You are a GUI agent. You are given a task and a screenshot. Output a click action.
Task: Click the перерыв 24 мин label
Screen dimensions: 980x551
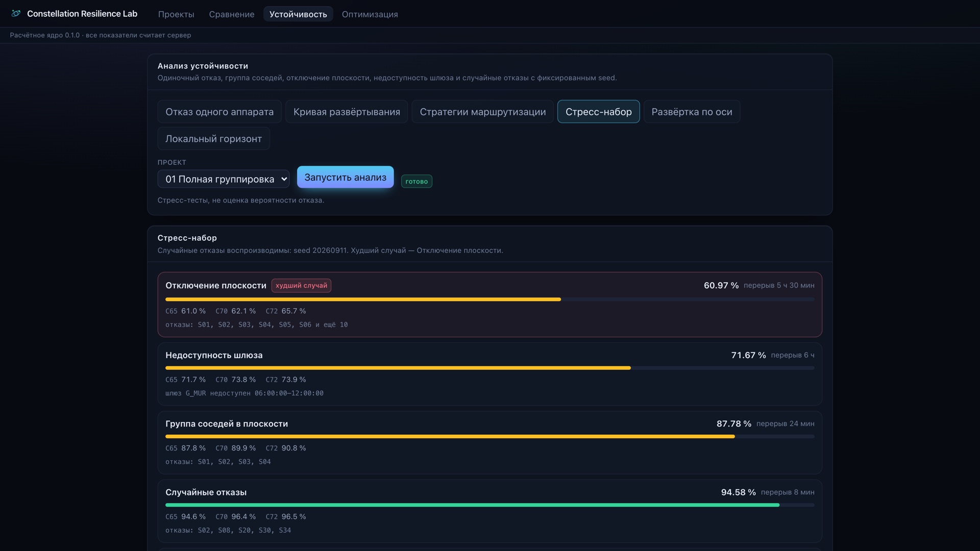[786, 424]
